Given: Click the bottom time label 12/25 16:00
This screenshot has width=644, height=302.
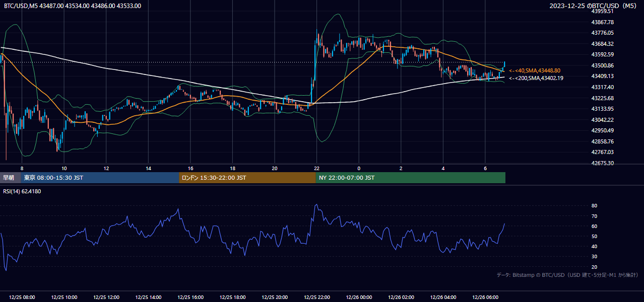Looking at the screenshot, I should click(190, 297).
